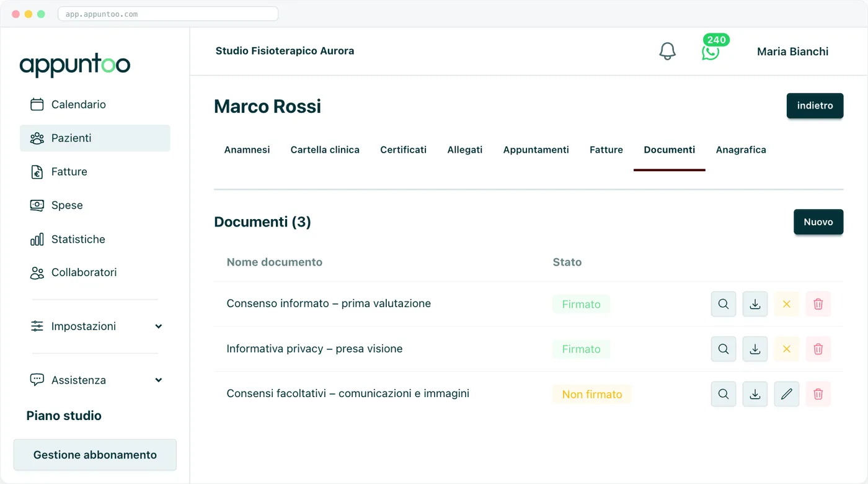Viewport: 868px width, 484px height.
Task: Click the Marco Rossi patient heading
Action: coord(267,106)
